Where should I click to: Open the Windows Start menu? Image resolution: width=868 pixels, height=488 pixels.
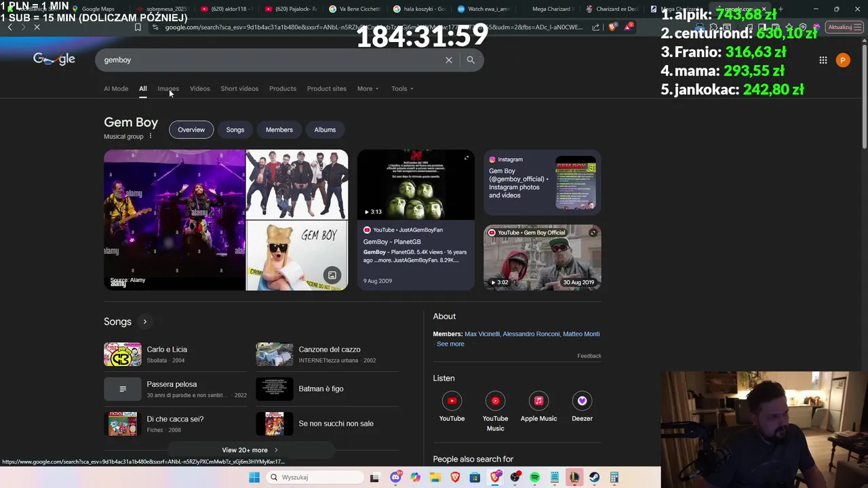(x=254, y=477)
